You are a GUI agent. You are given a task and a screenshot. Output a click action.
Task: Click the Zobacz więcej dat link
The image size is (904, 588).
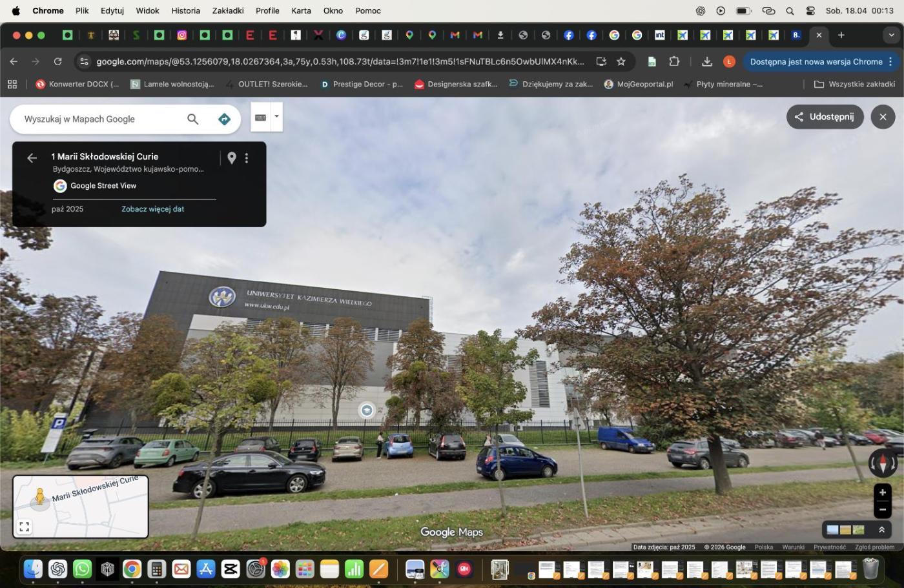(153, 209)
